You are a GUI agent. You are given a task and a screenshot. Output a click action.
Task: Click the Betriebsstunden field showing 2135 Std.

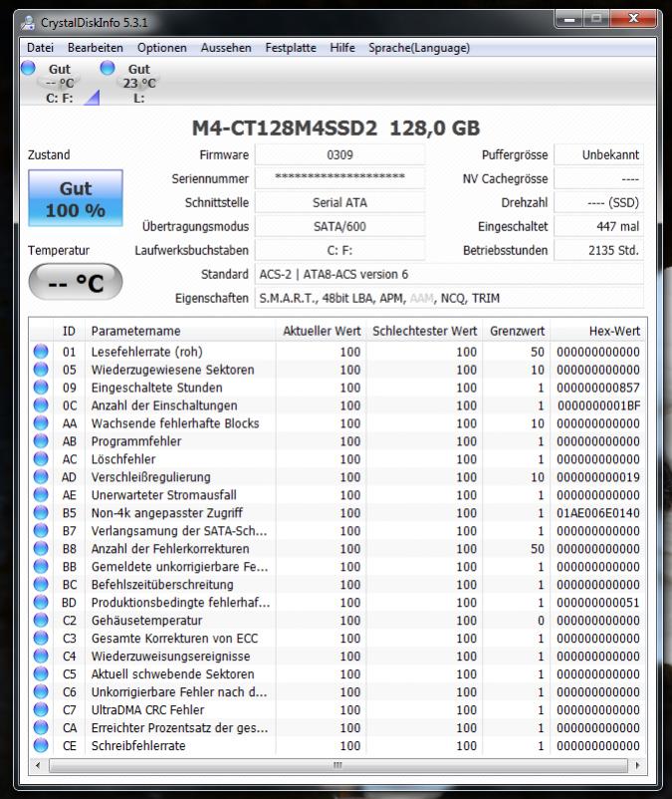(x=598, y=250)
